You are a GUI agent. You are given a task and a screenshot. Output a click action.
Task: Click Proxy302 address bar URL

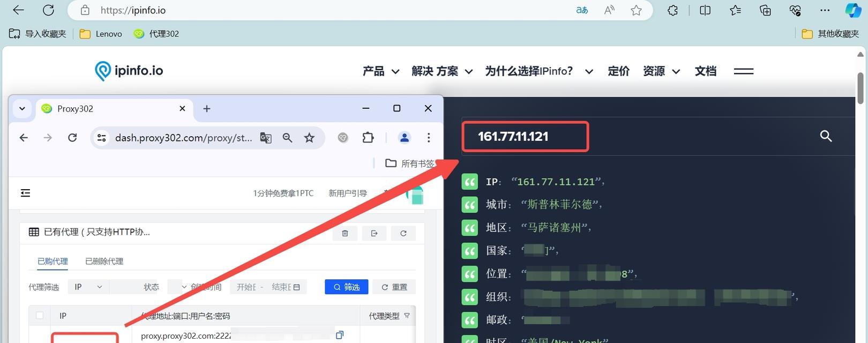(x=183, y=138)
